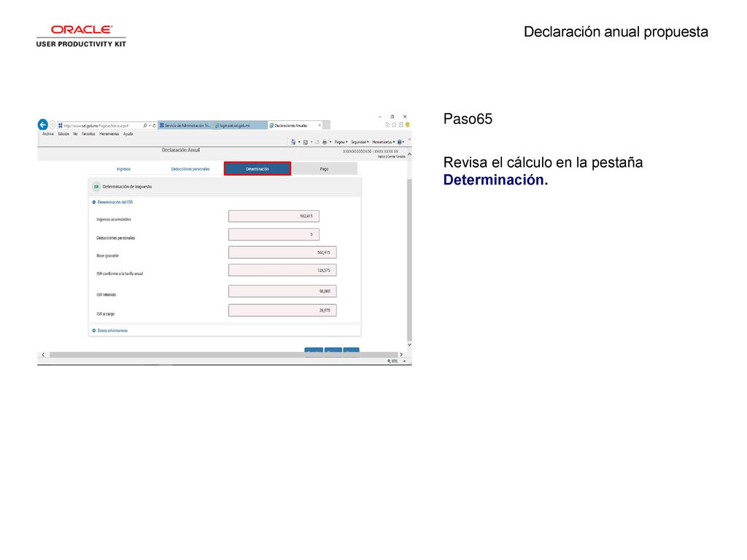
Task: Click the Deducciones personales value field
Action: click(x=274, y=234)
